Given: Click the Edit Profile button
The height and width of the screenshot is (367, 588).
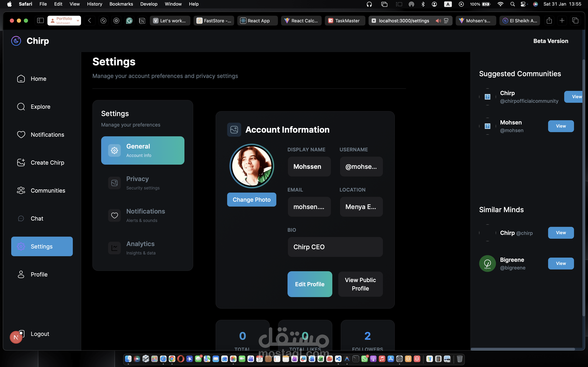Looking at the screenshot, I should coord(310,284).
